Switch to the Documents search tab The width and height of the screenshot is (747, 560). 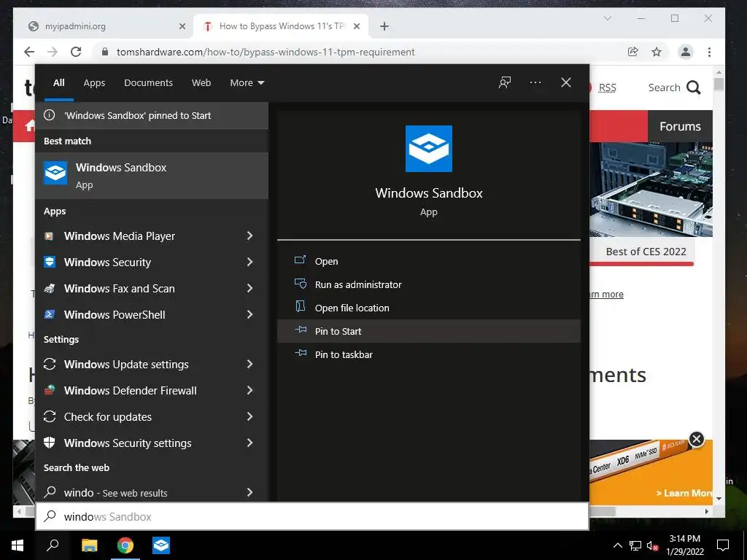pyautogui.click(x=148, y=82)
